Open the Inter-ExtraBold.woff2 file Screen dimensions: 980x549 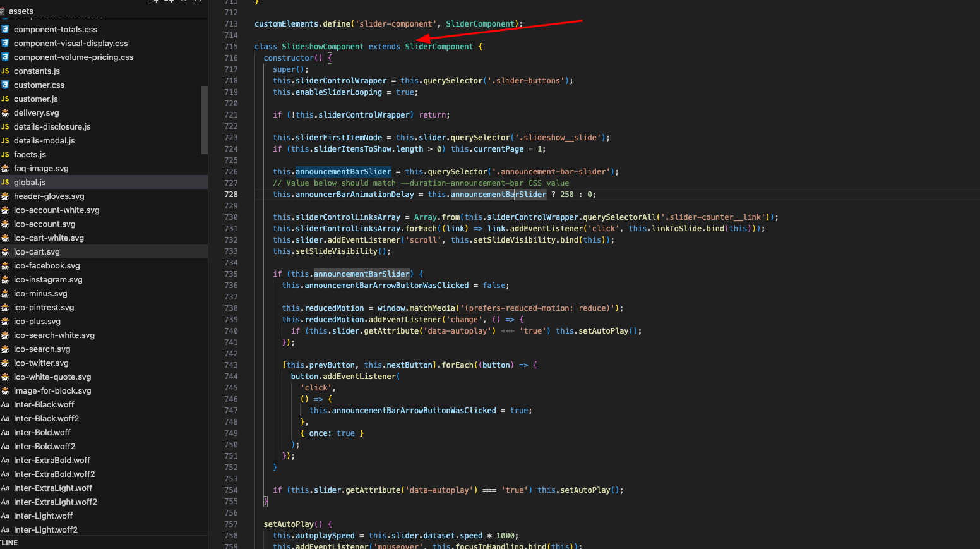click(x=54, y=474)
